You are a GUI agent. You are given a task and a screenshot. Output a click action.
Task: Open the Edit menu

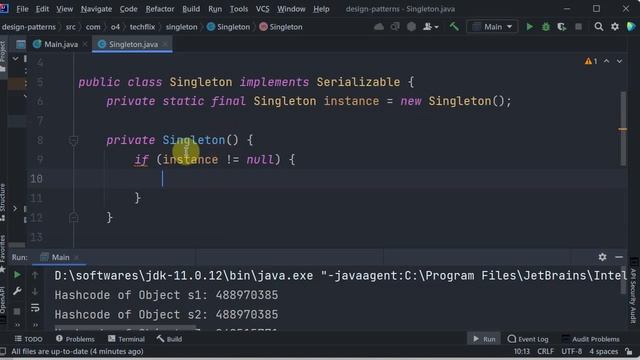click(42, 9)
